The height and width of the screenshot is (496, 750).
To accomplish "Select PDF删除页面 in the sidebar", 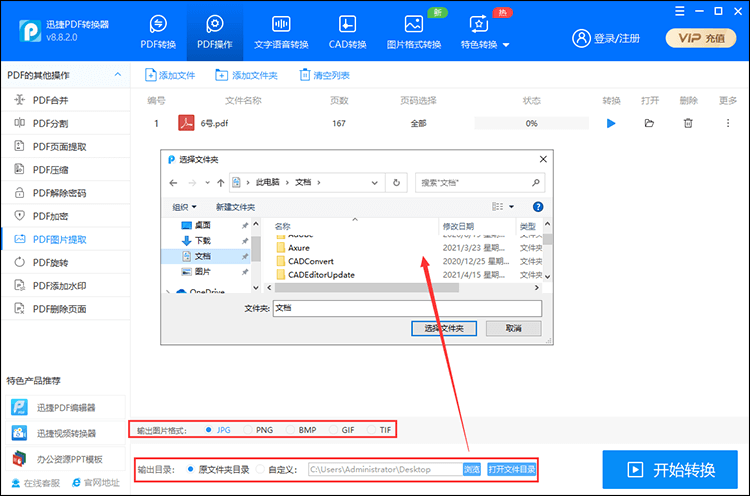I will click(x=66, y=309).
